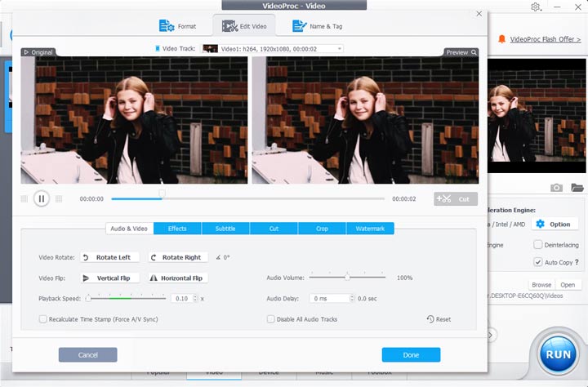Adjust the Playback Speed slider
The width and height of the screenshot is (588, 387).
(x=126, y=299)
